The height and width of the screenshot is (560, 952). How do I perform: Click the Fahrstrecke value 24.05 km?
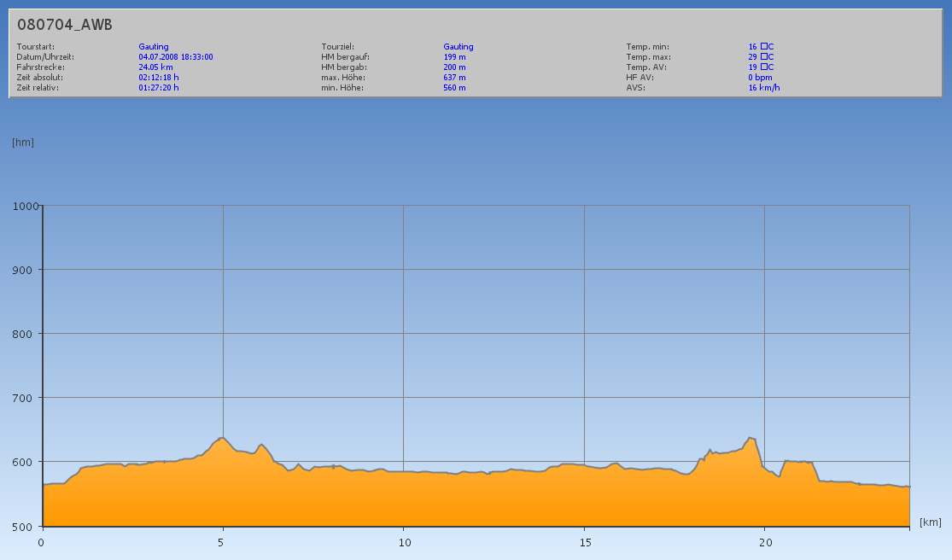click(156, 67)
